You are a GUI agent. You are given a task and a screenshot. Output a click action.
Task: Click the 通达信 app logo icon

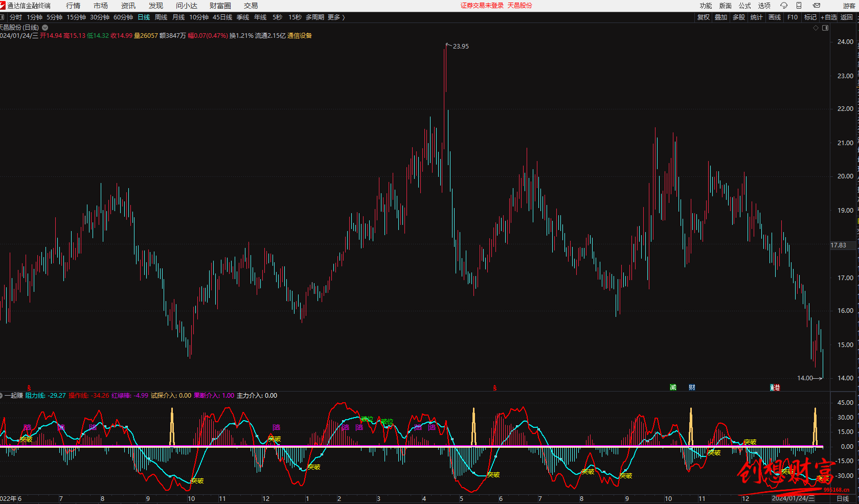tap(3, 5)
